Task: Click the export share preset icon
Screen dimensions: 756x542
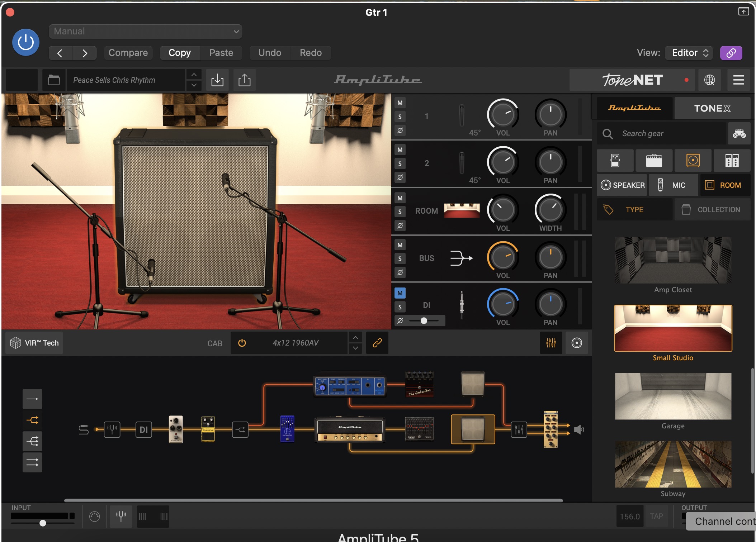Action: (x=245, y=80)
